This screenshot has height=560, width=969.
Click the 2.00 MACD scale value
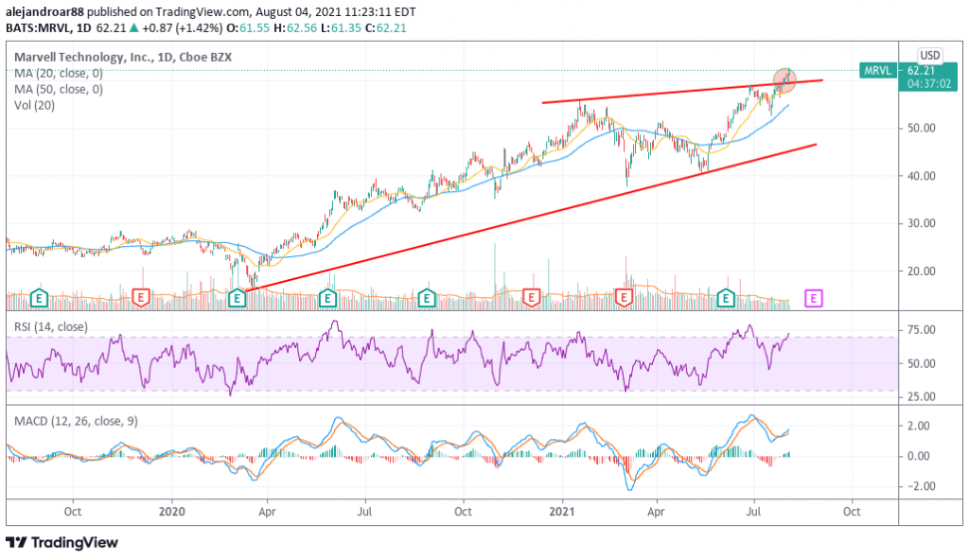click(x=918, y=426)
